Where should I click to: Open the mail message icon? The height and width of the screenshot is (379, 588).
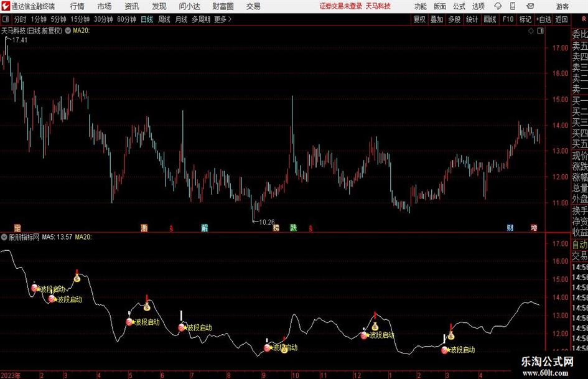[x=530, y=6]
